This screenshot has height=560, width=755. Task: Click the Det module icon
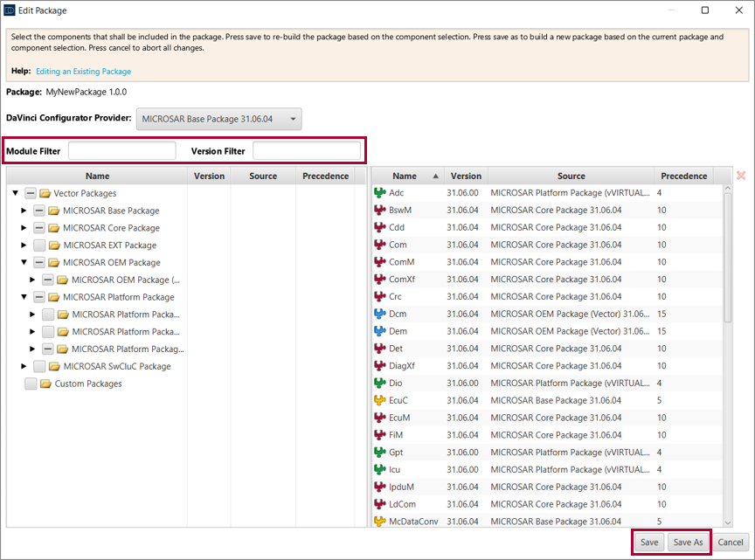point(380,349)
